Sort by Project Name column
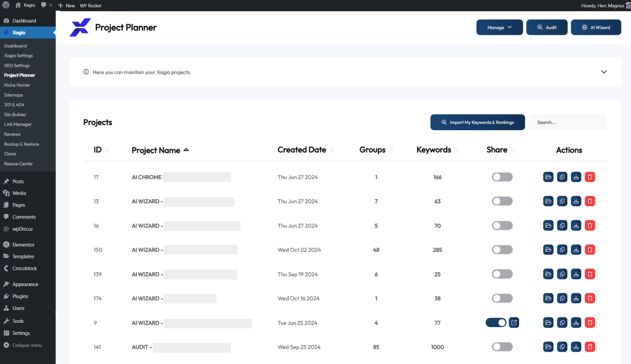631x364 pixels. pyautogui.click(x=160, y=150)
